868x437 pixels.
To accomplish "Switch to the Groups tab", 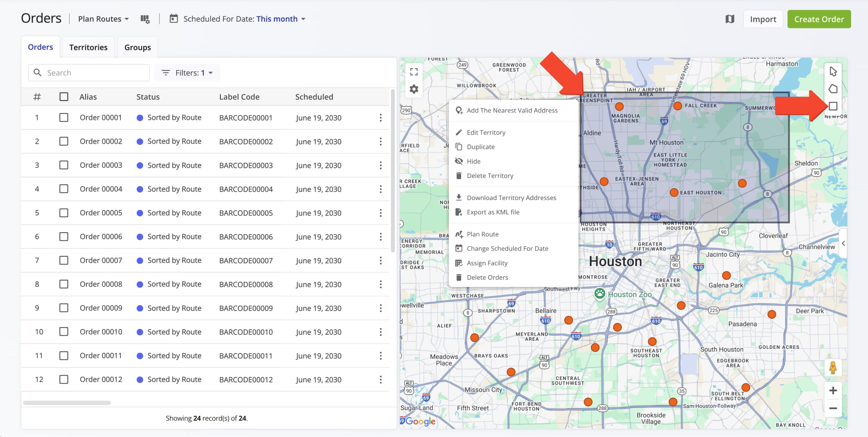I will click(x=138, y=47).
